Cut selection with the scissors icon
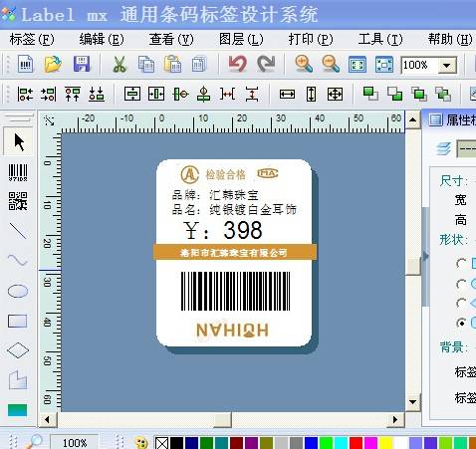Screen dimensions: 476x449 tap(119, 64)
